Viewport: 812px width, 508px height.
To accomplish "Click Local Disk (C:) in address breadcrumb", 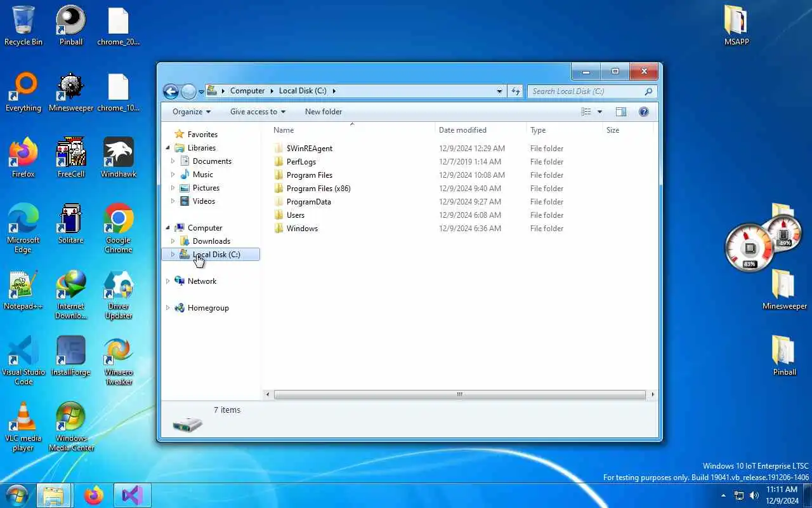I will click(x=303, y=91).
